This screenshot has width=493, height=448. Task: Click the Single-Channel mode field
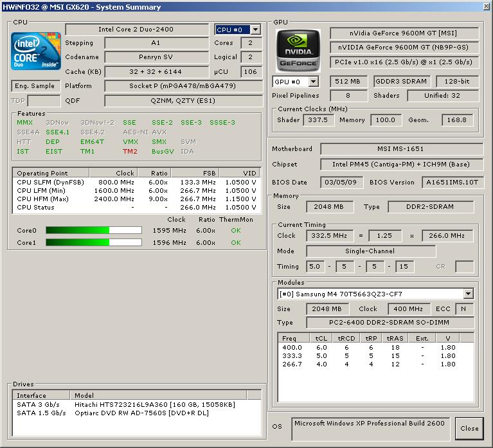pyautogui.click(x=371, y=251)
